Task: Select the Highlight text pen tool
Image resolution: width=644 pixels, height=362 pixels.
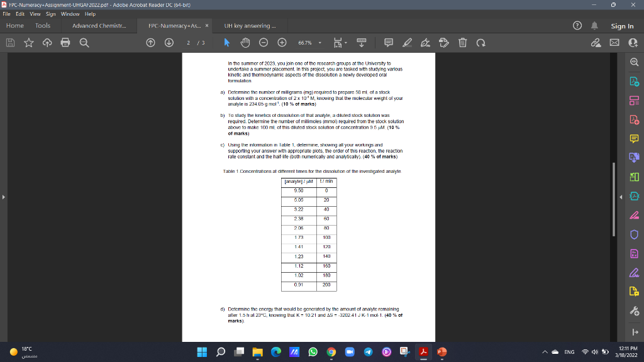Action: pyautogui.click(x=407, y=43)
